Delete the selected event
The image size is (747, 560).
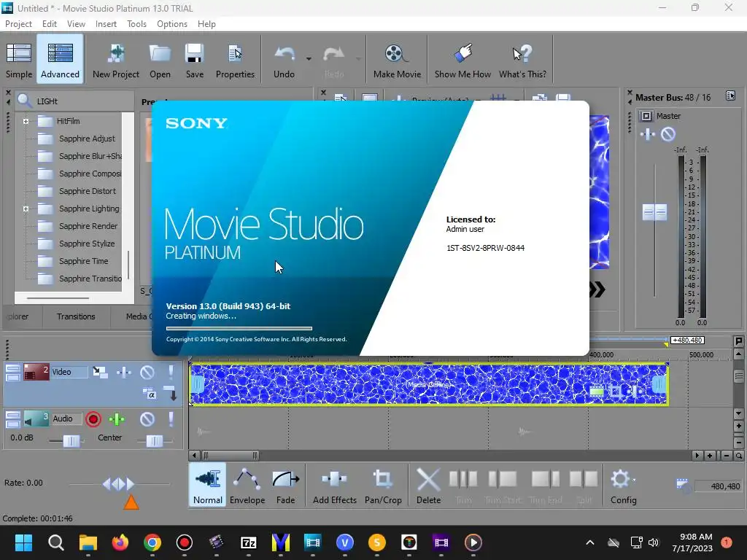428,486
